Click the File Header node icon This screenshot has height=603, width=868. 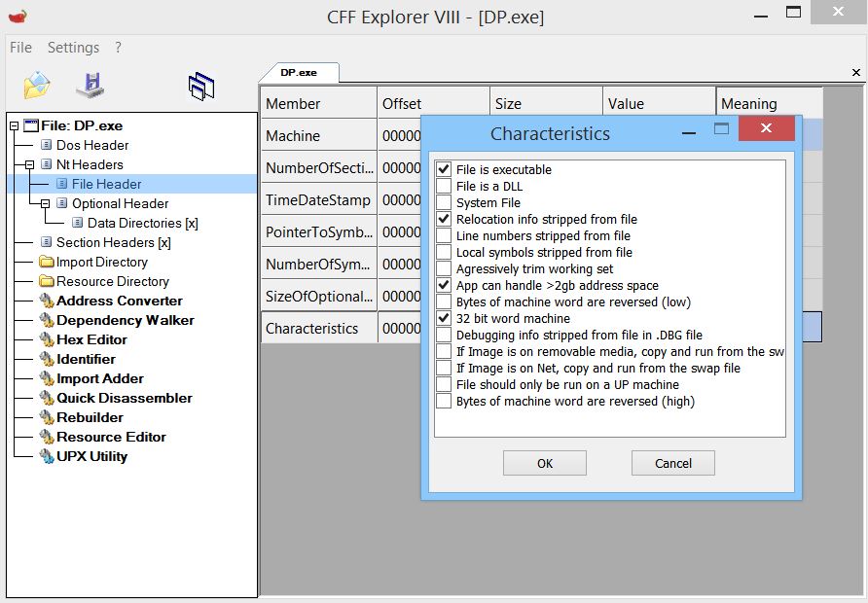point(62,184)
